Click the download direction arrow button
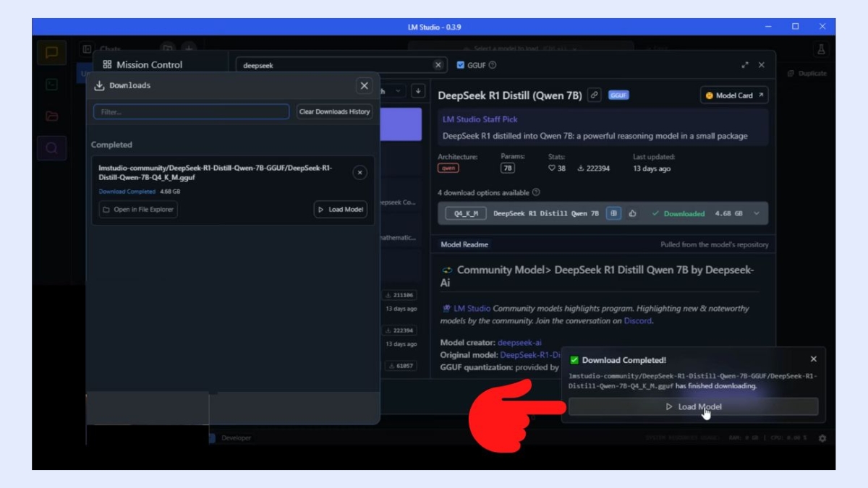Image resolution: width=868 pixels, height=488 pixels. (x=418, y=91)
